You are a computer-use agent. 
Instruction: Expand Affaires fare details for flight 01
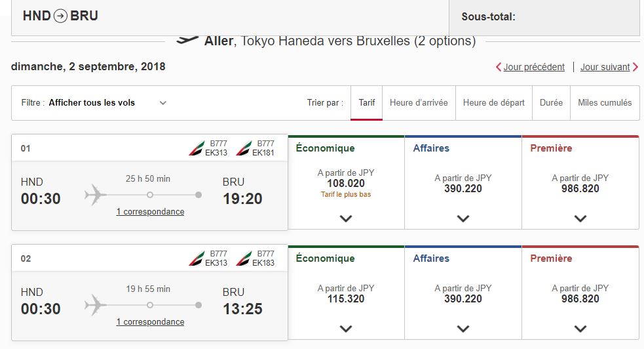point(463,218)
